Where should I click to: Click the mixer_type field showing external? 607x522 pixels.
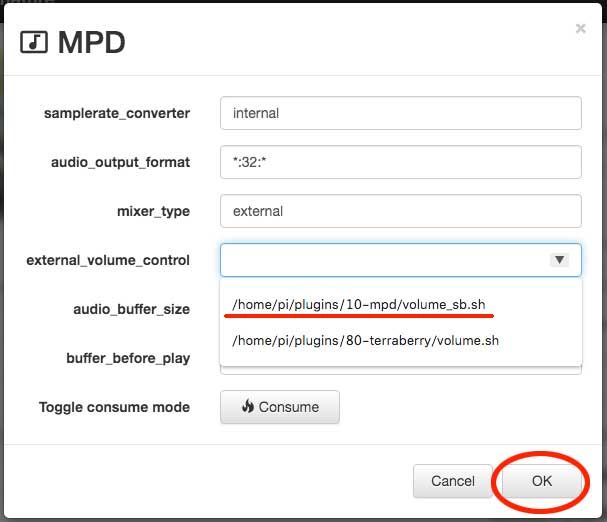[x=401, y=211]
